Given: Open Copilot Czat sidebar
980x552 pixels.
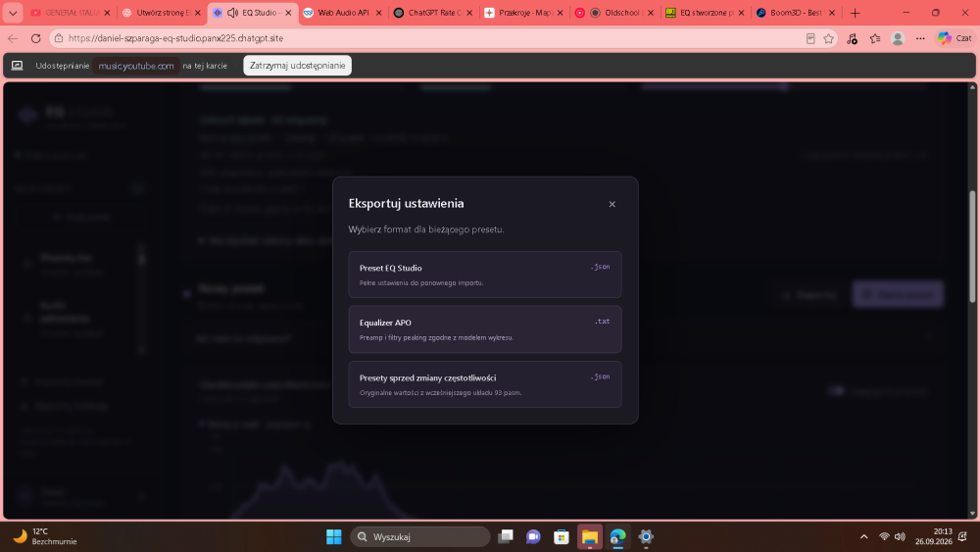Looking at the screenshot, I should 955,38.
